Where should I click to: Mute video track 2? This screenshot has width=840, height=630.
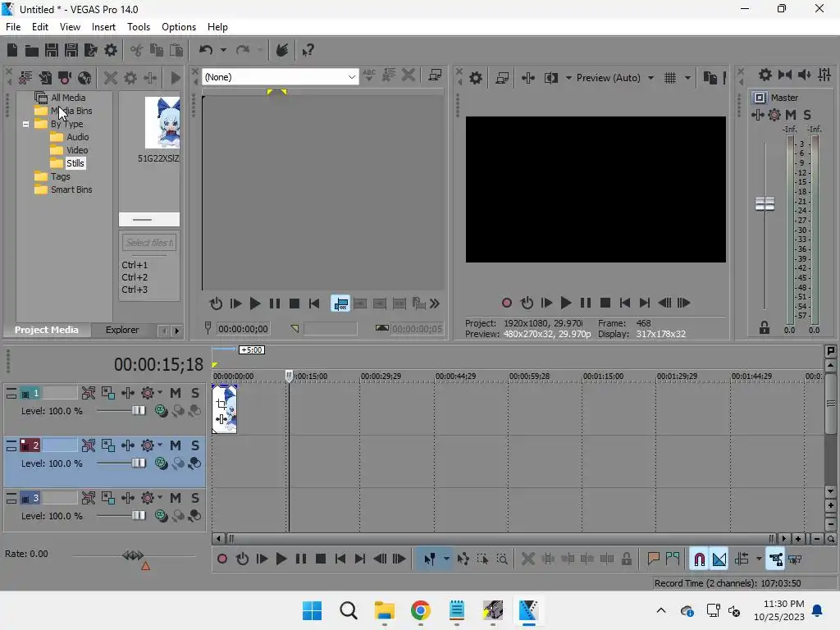[x=176, y=445]
